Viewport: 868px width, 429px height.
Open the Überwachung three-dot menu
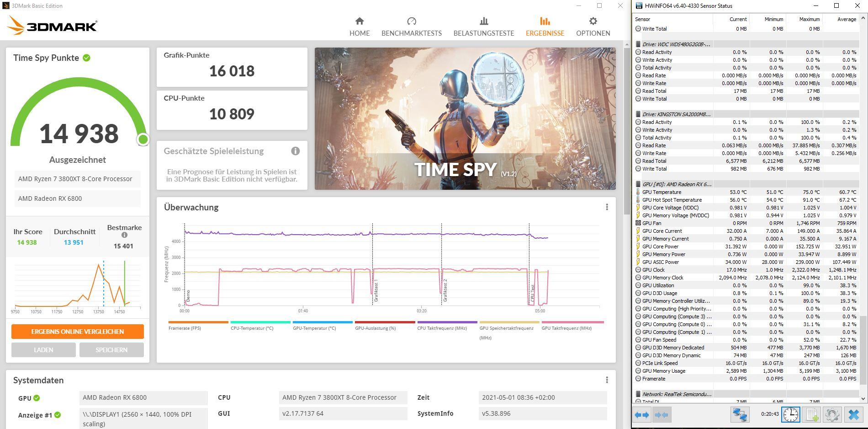click(x=607, y=207)
